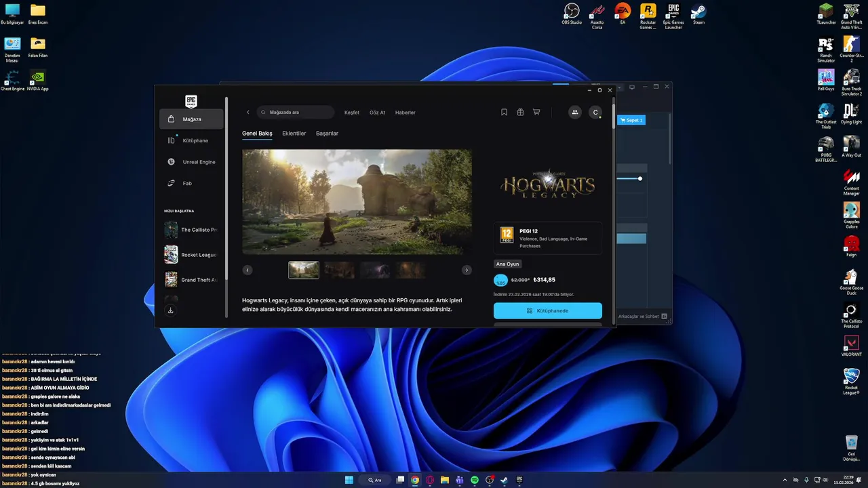This screenshot has width=868, height=488.
Task: Click the PEGI 12 rating box
Action: click(548, 238)
